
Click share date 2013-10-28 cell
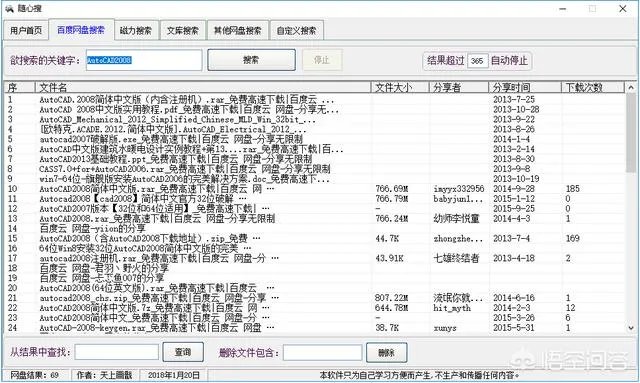pyautogui.click(x=516, y=109)
